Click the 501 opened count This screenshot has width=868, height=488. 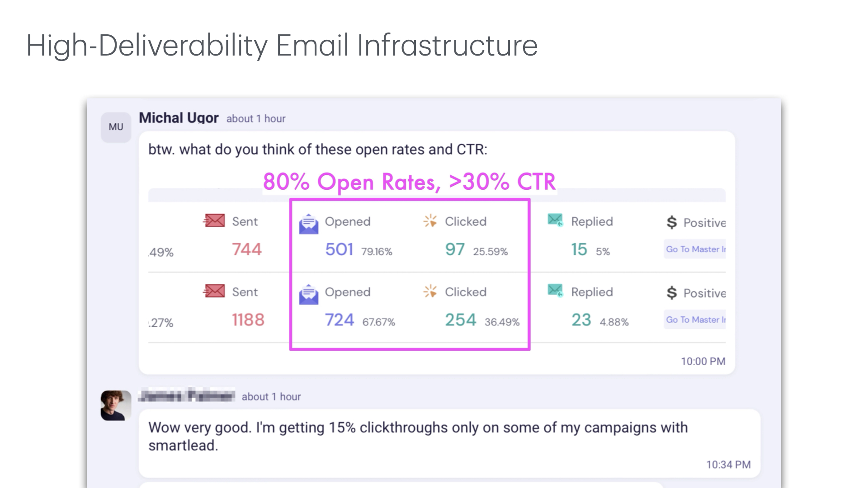click(339, 249)
